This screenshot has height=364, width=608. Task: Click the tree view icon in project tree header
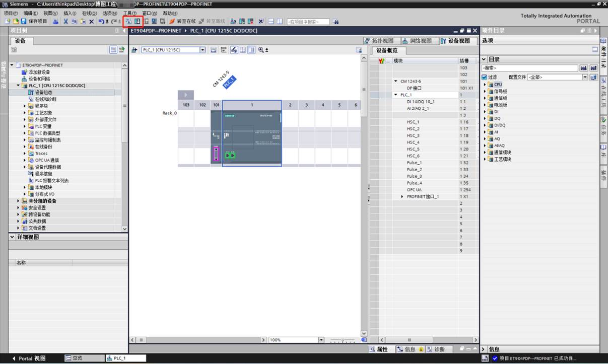[113, 50]
